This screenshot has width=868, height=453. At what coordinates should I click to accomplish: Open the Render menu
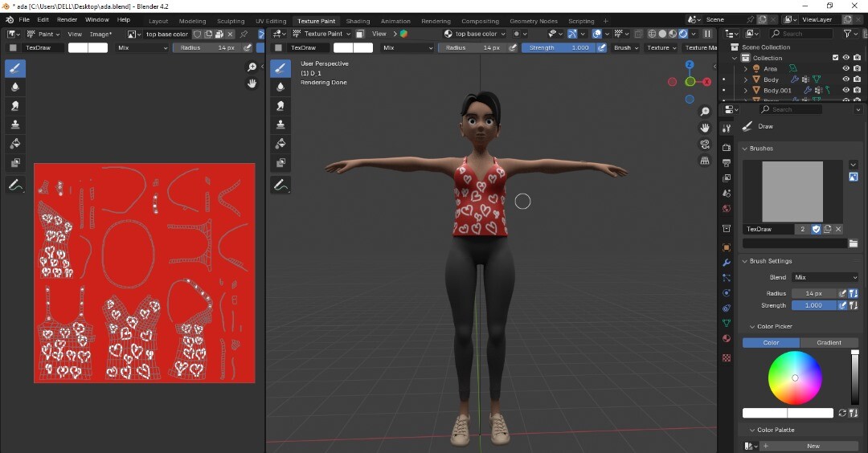click(68, 19)
